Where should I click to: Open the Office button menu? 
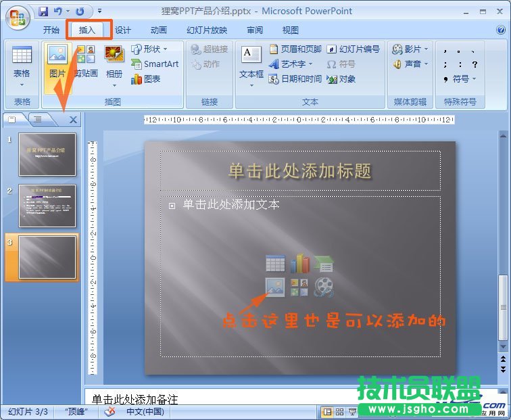click(x=18, y=18)
